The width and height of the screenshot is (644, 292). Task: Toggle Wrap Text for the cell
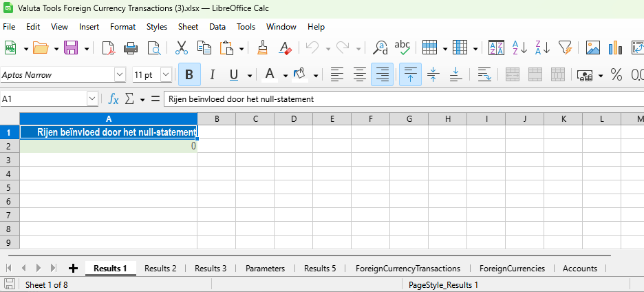pos(484,74)
